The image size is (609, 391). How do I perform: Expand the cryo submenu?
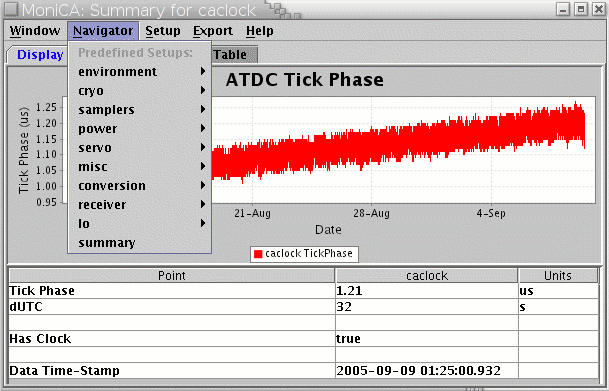pyautogui.click(x=139, y=90)
